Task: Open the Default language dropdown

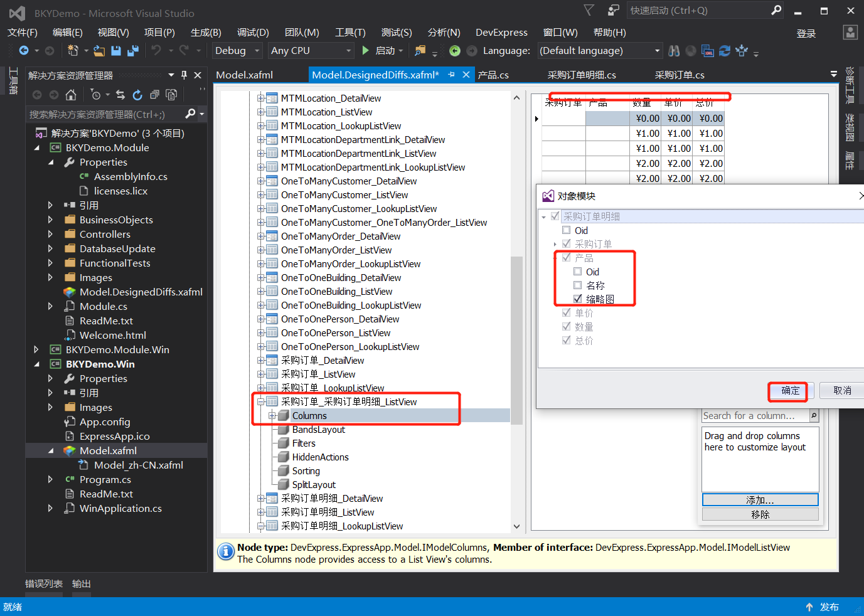Action: [600, 51]
